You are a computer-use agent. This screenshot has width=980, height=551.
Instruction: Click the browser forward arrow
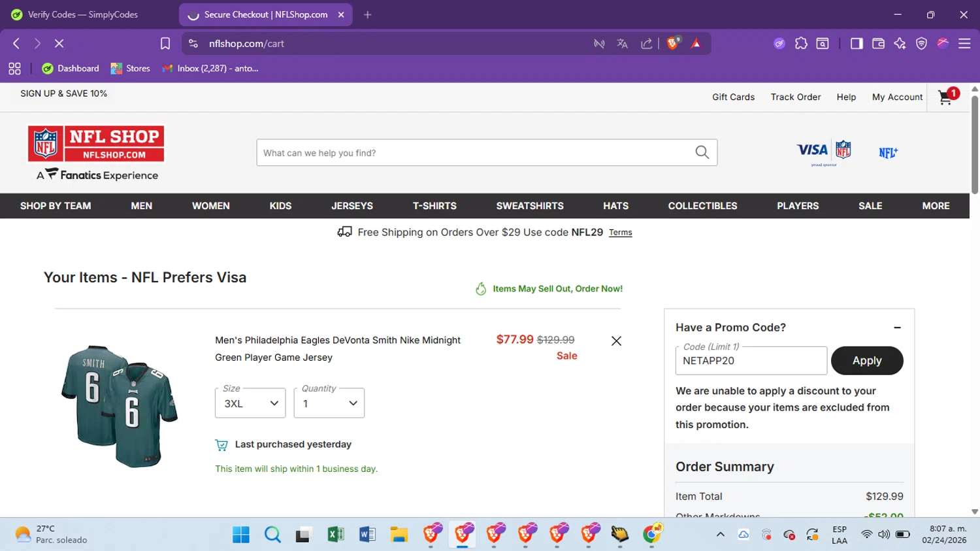(x=37, y=43)
